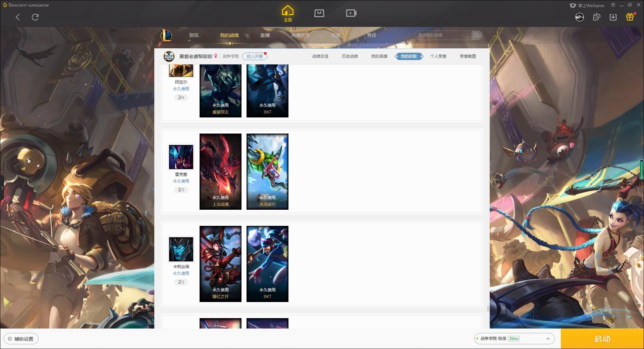
Task: Open the 荣誉截图 sub-tab
Action: coord(468,56)
